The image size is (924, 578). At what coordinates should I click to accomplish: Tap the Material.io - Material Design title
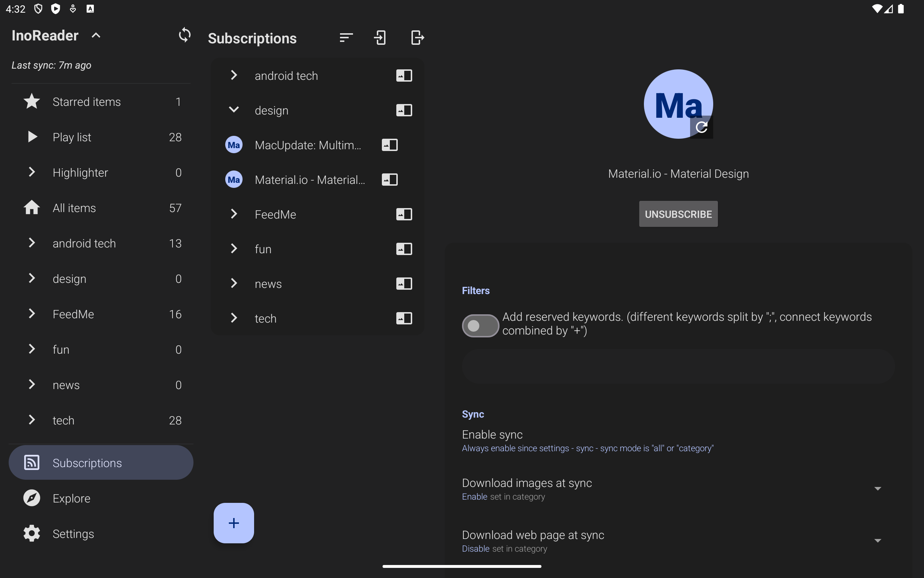point(678,174)
